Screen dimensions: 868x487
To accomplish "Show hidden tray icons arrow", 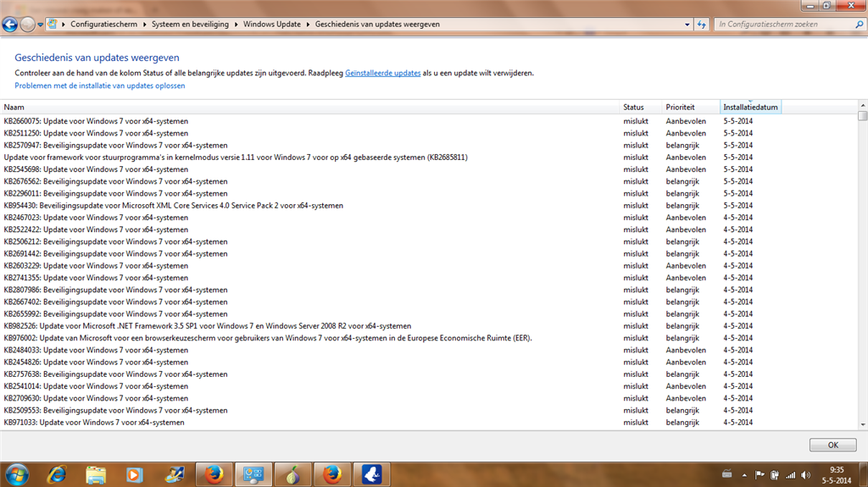I will (x=744, y=475).
